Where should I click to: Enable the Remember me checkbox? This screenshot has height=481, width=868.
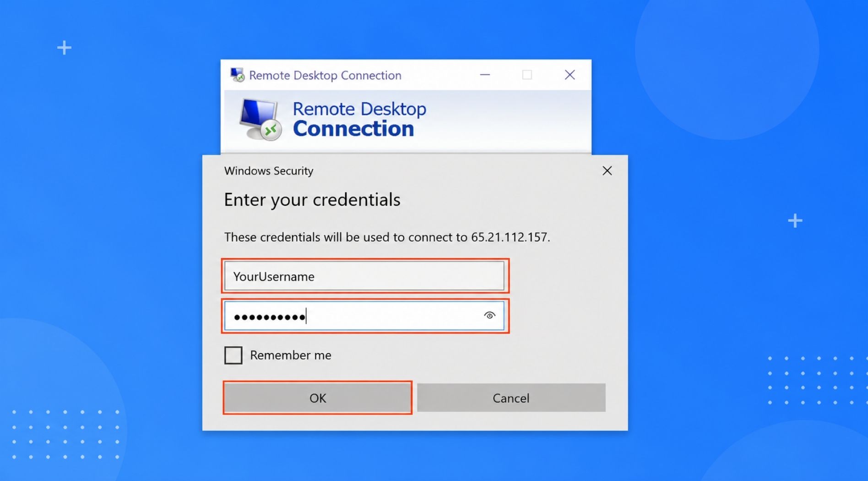coord(233,355)
